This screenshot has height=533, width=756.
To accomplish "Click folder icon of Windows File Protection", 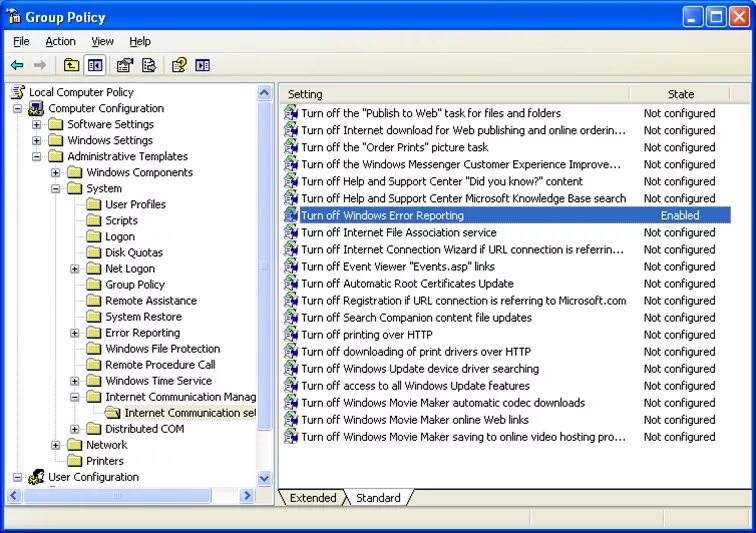I will (94, 349).
